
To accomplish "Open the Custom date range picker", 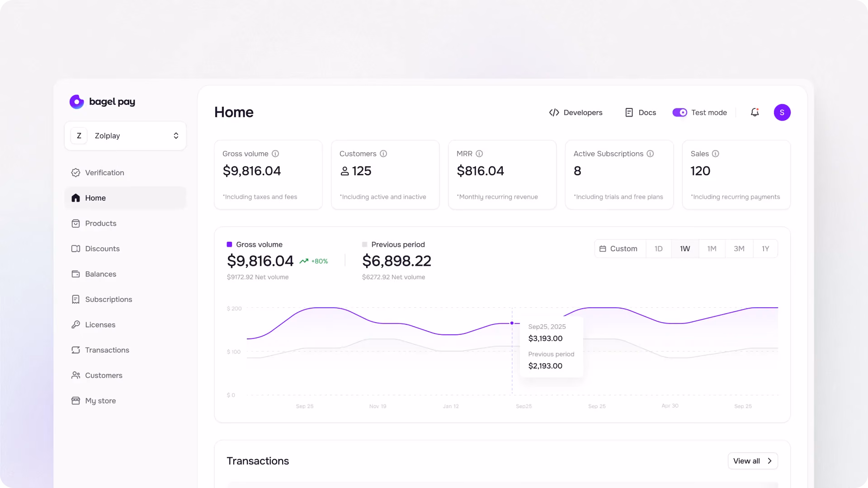I will 620,249.
